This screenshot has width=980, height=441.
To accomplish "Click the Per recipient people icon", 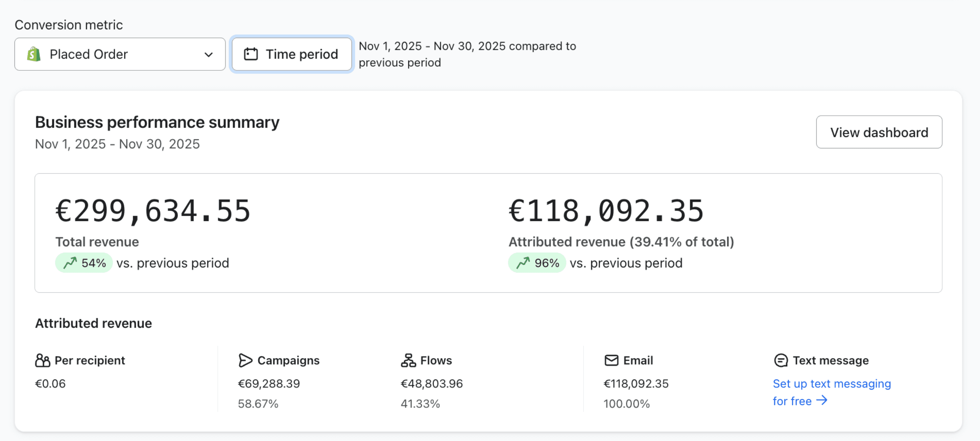I will pyautogui.click(x=42, y=360).
